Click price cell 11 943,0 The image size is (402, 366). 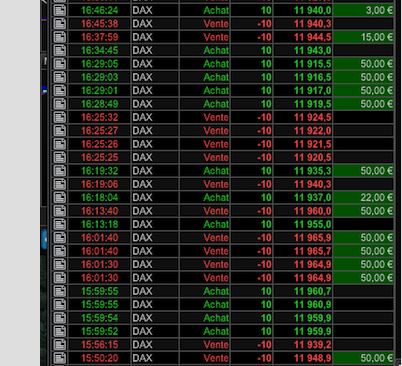click(x=303, y=50)
